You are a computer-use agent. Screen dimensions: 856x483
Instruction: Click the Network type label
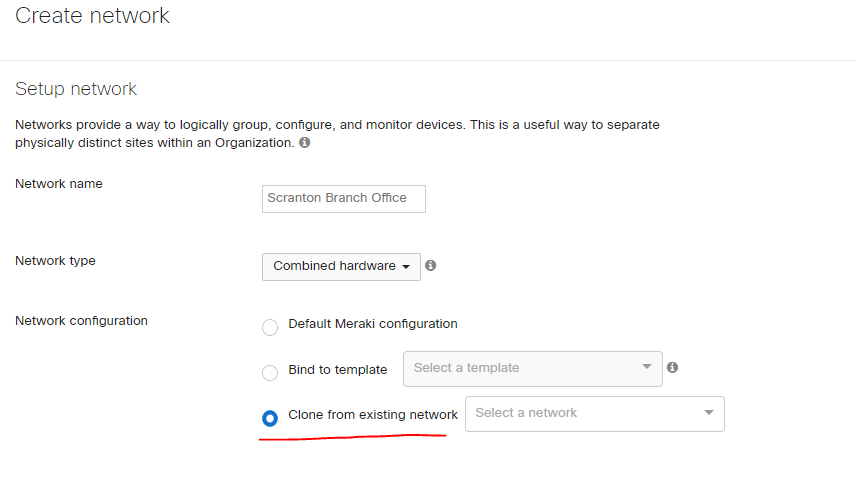(x=55, y=261)
